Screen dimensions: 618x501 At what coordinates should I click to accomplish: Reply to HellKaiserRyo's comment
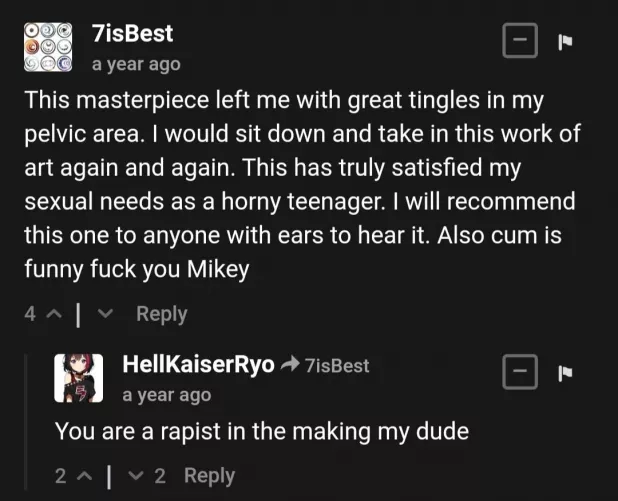209,476
